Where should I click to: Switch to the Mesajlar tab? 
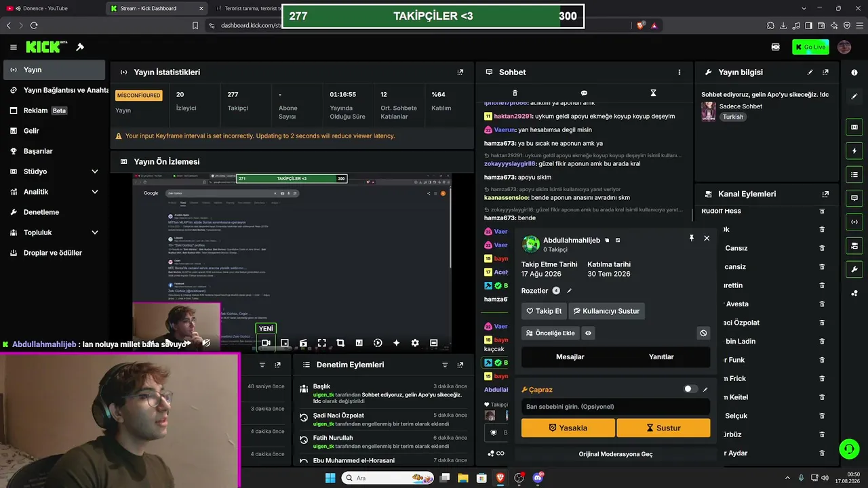click(570, 357)
